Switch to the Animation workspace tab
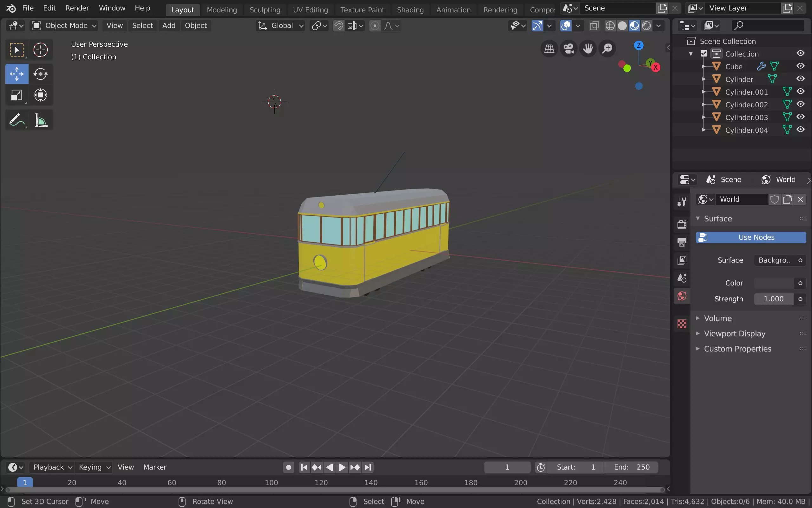Screen dimensions: 812x508 pos(453,10)
